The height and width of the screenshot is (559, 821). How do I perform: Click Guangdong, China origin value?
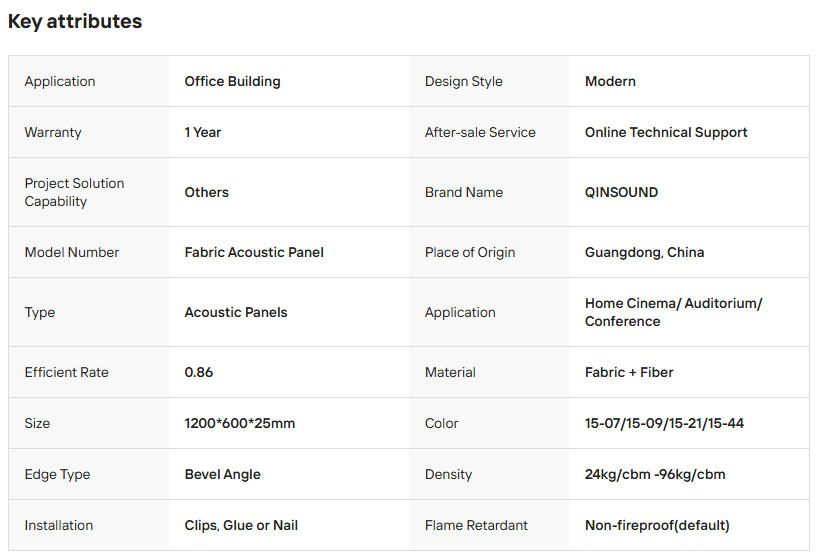pos(644,252)
